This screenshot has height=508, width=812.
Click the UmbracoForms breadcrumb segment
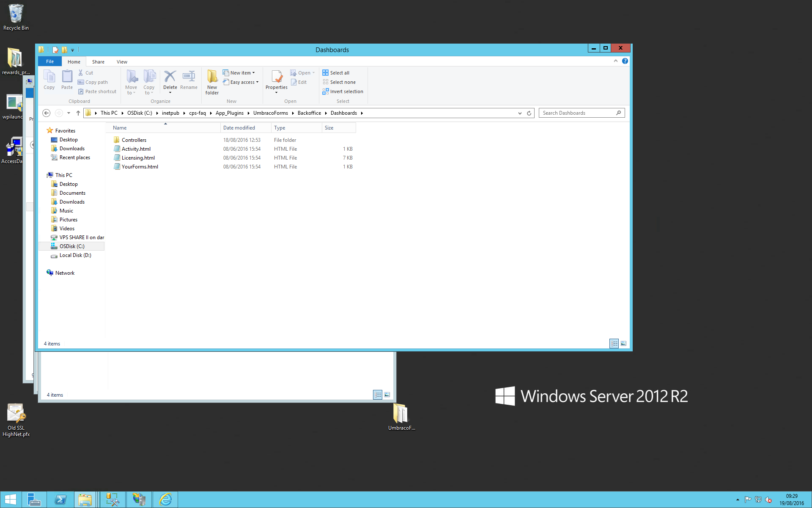pyautogui.click(x=271, y=113)
